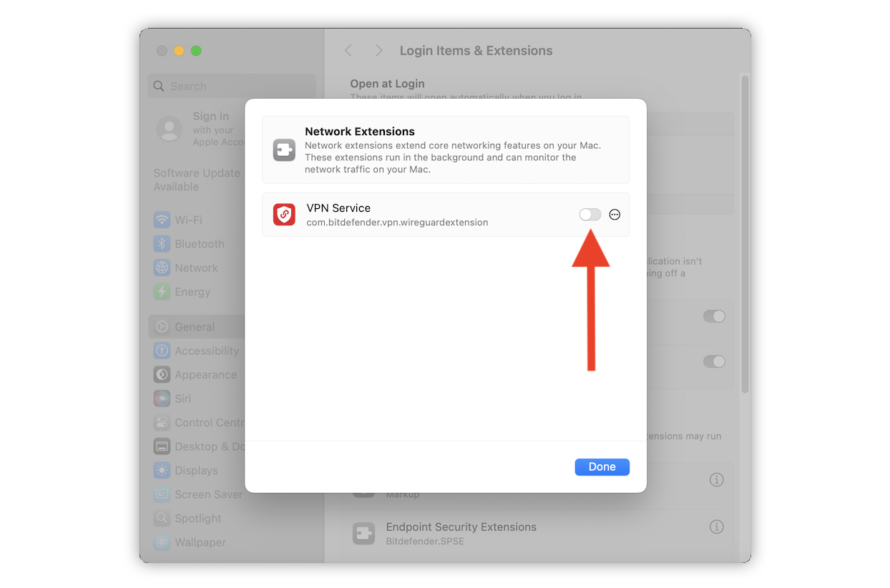
Task: Click the settings pane vertical scrollbar
Action: [x=745, y=232]
